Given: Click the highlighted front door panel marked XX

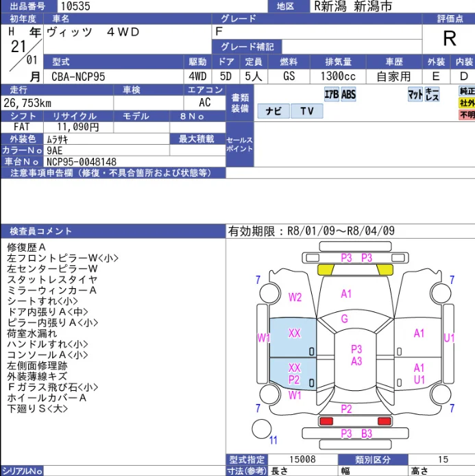Looking at the screenshot, I should (293, 337).
